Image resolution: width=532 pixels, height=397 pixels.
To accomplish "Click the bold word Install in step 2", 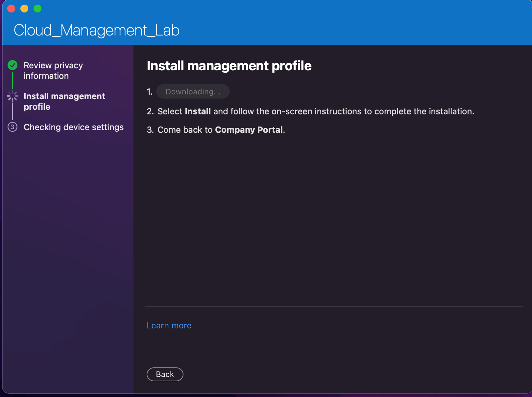I will (198, 111).
